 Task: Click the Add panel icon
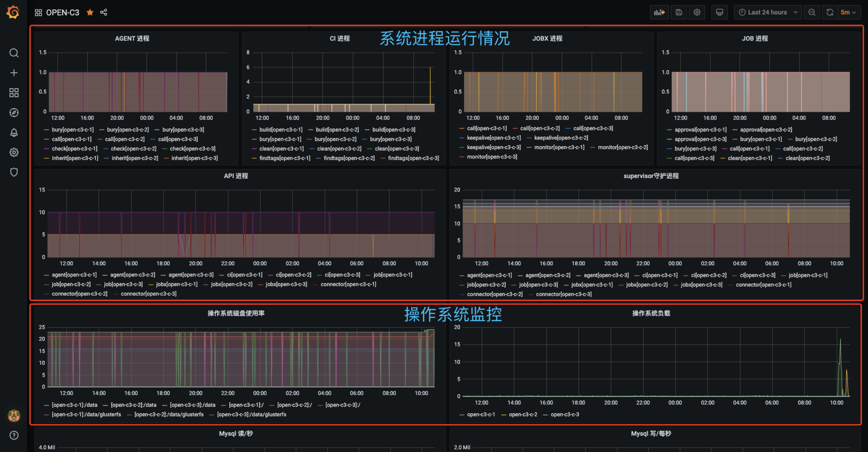pos(659,12)
